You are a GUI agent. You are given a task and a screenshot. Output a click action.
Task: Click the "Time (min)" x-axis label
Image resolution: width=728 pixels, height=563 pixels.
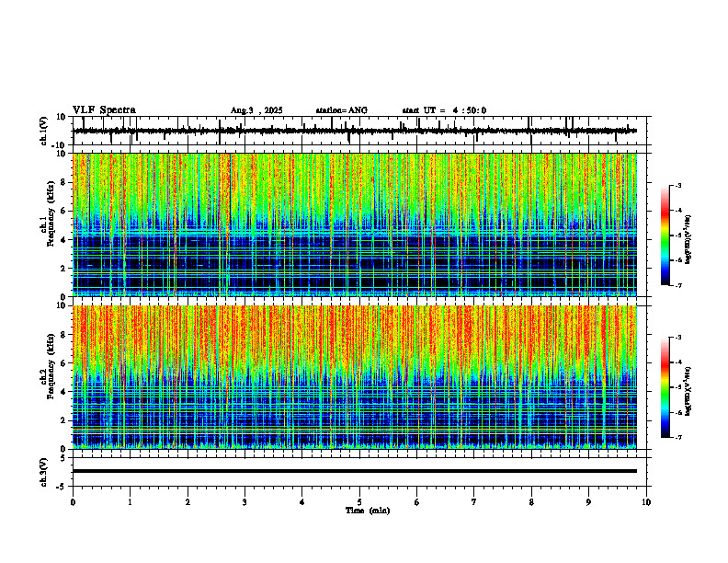368,511
